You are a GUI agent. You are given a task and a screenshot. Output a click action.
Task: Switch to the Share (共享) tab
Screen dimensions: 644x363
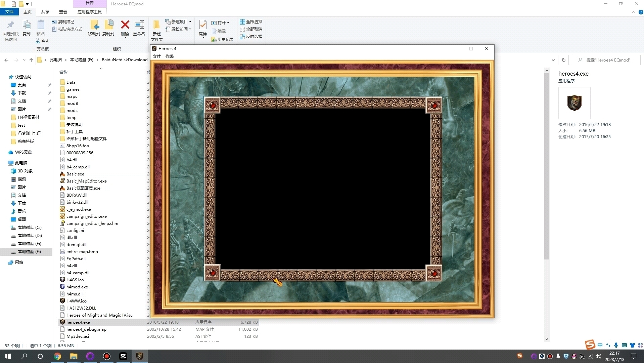(x=45, y=12)
